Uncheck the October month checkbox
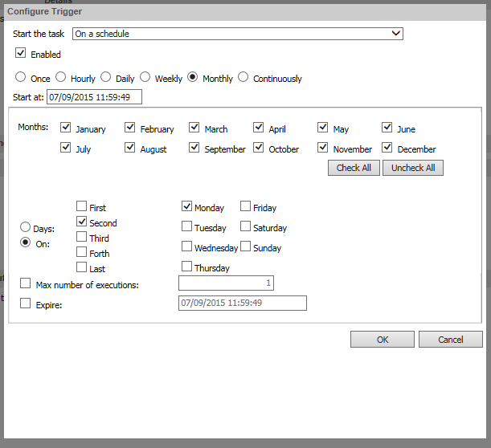The width and height of the screenshot is (491, 448). [258, 148]
